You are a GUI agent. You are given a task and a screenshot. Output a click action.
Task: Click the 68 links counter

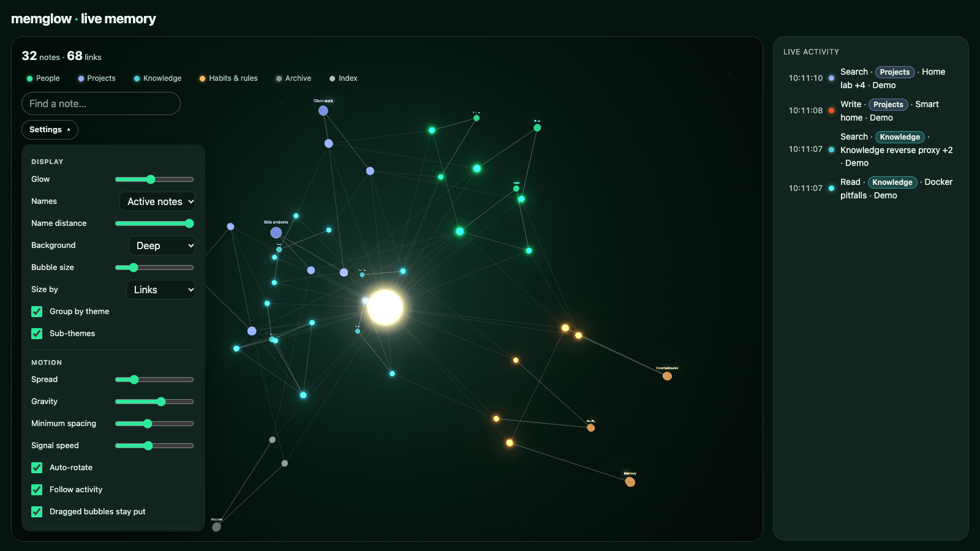click(x=85, y=56)
